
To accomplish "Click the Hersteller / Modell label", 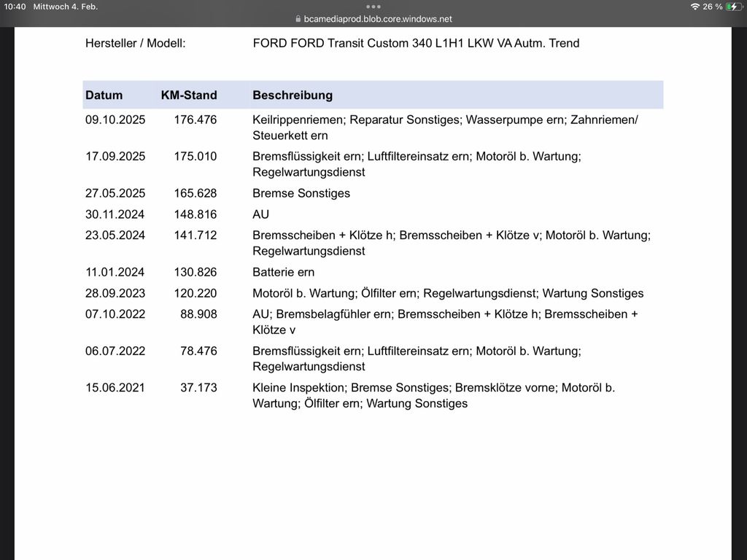I will click(x=136, y=43).
